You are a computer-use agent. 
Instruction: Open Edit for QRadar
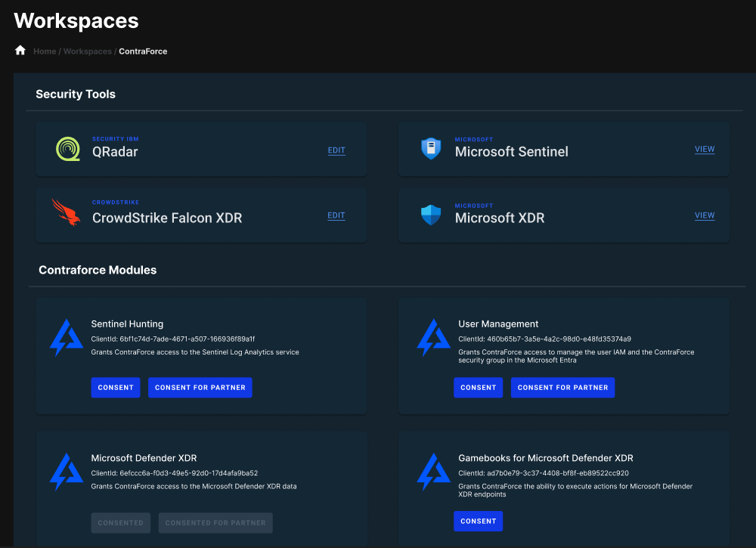(x=336, y=150)
